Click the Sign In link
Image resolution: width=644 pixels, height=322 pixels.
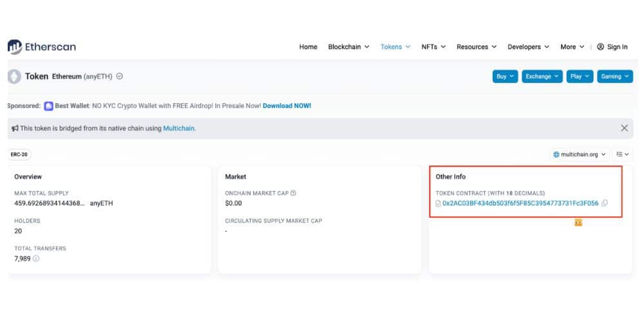click(x=612, y=47)
